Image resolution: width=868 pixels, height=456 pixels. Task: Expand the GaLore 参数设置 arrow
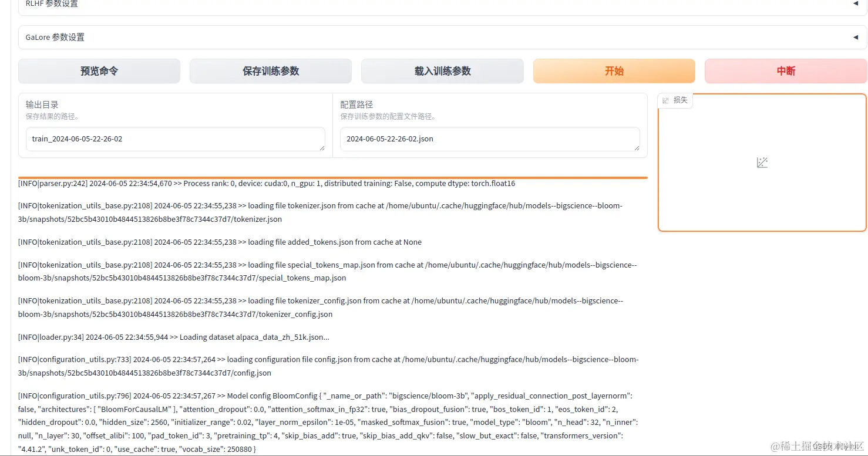tap(855, 37)
